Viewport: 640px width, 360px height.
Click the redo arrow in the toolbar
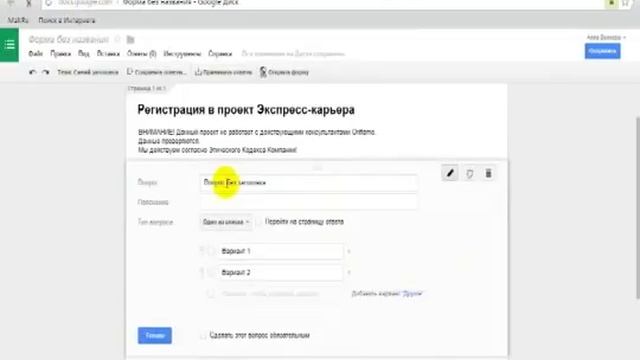[x=46, y=72]
